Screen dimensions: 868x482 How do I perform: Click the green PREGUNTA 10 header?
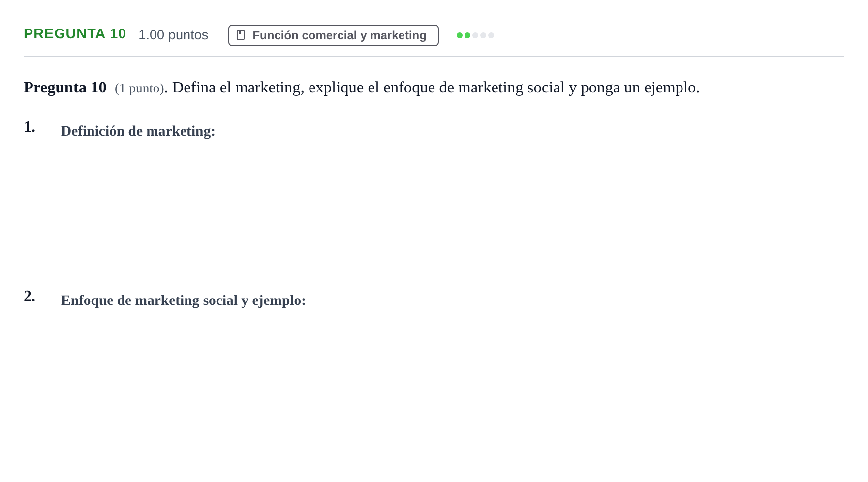click(x=75, y=34)
